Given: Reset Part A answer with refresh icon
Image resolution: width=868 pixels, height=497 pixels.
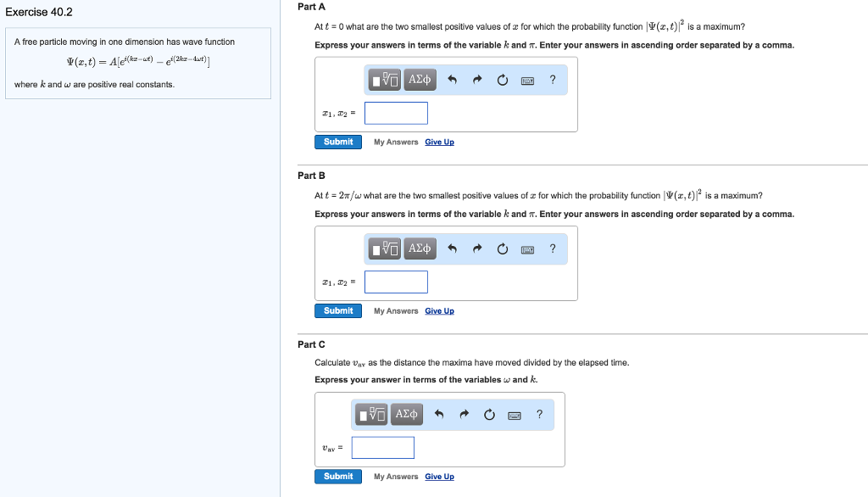Looking at the screenshot, I should tap(502, 80).
